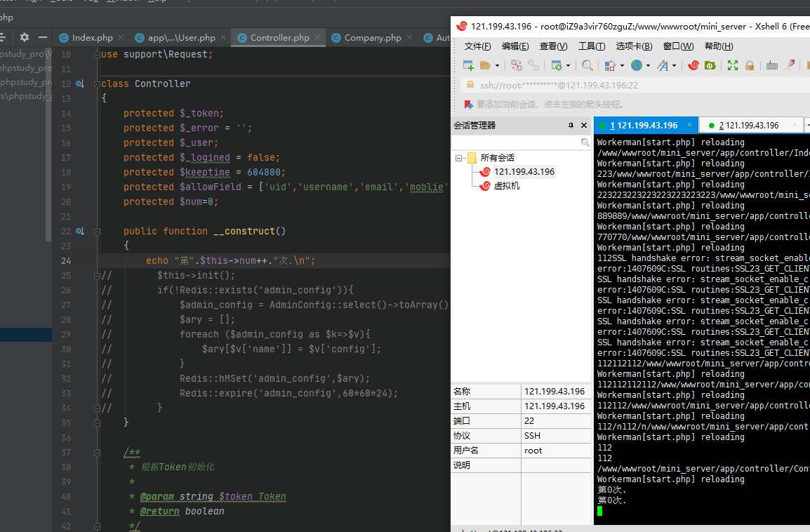Toggle fullscreen with green arrows icon
The image size is (810, 532).
[x=733, y=65]
